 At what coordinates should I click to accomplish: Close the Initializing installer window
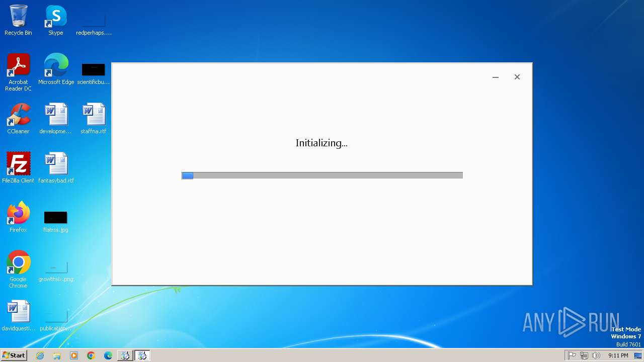pyautogui.click(x=517, y=77)
